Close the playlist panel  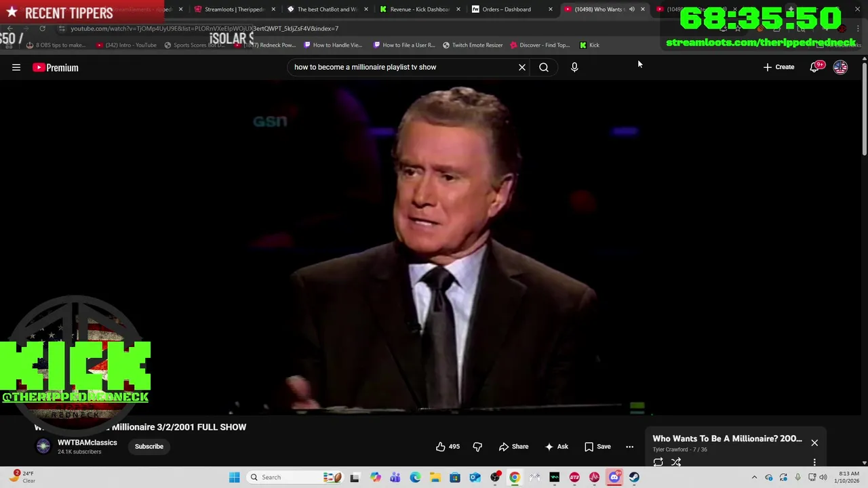(x=814, y=443)
